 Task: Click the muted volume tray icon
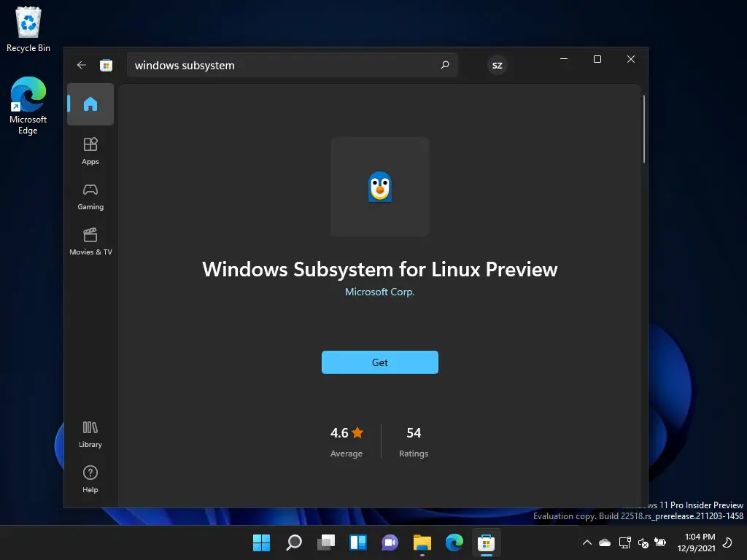[643, 542]
